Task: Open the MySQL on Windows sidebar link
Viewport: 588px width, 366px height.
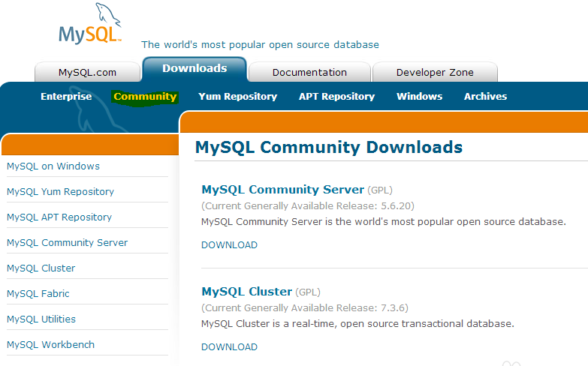Action: (53, 166)
